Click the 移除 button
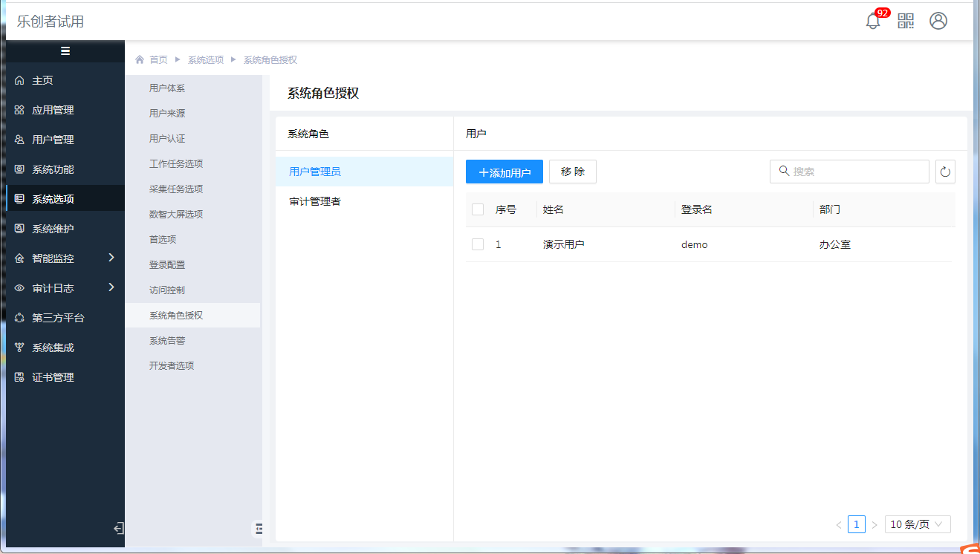 pos(573,172)
